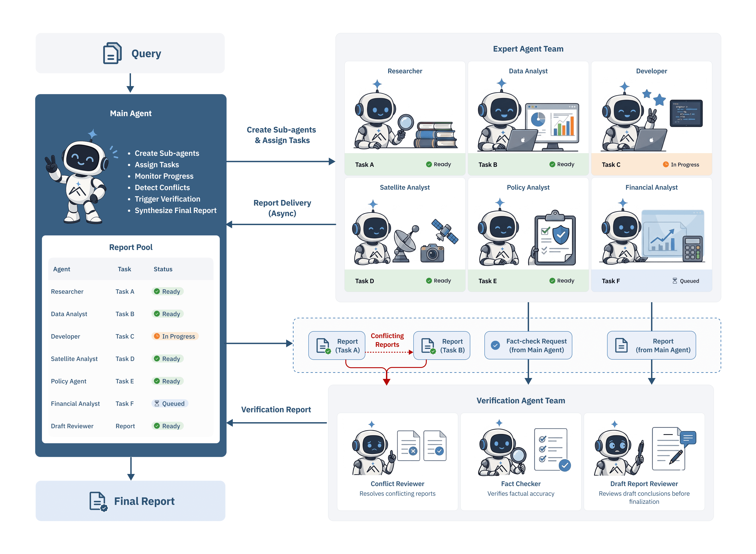Click the Report (Task A) document icon

[324, 346]
